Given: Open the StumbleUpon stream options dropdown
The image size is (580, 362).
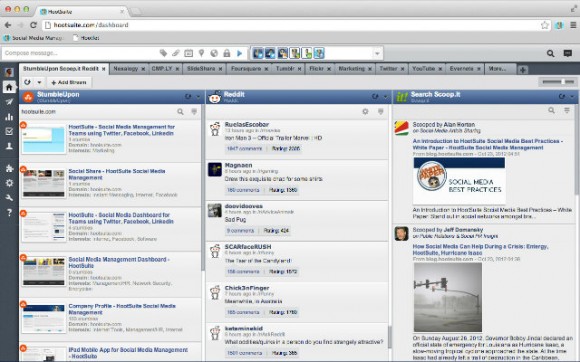Looking at the screenshot, I should (x=198, y=97).
